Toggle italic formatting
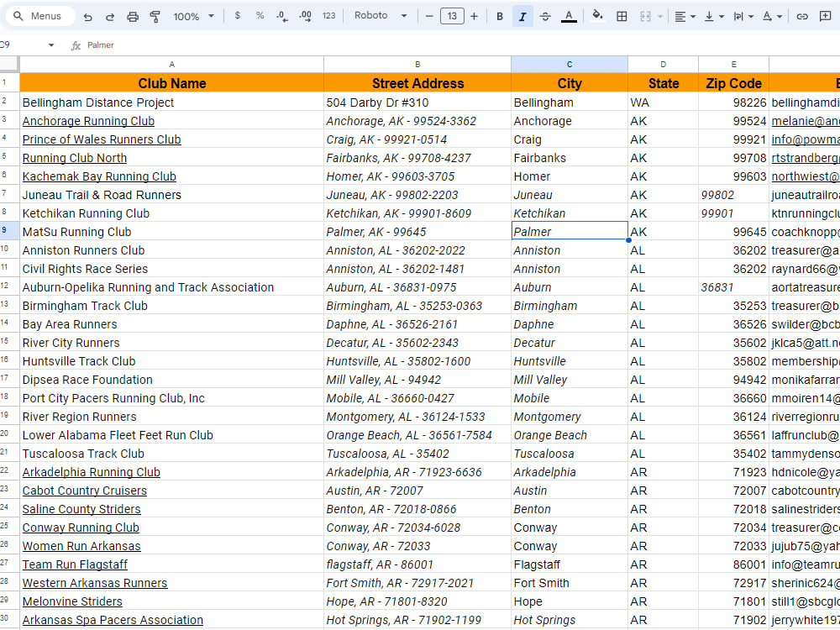 point(522,16)
